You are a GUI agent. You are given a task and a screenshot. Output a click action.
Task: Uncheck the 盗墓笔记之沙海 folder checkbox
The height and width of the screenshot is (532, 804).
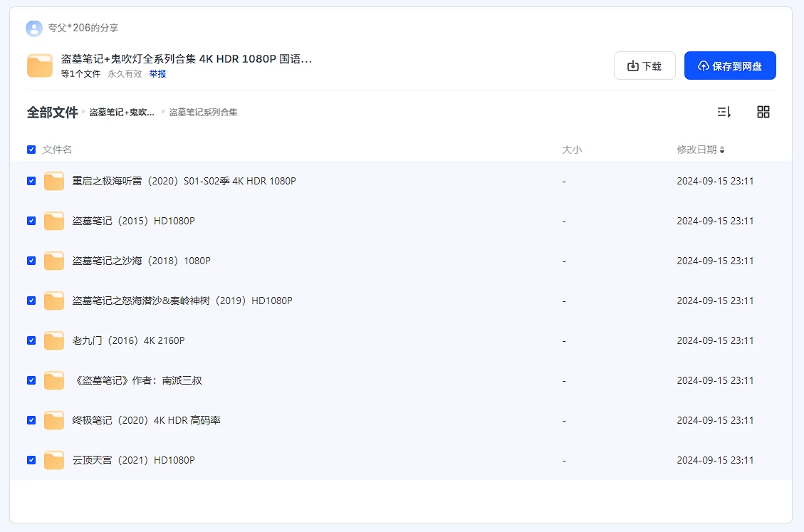[x=31, y=261]
